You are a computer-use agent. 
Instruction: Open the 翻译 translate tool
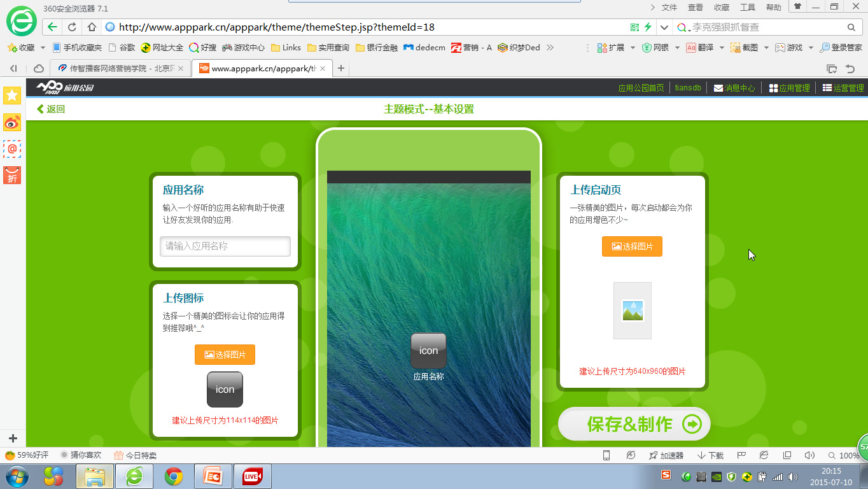(x=700, y=47)
